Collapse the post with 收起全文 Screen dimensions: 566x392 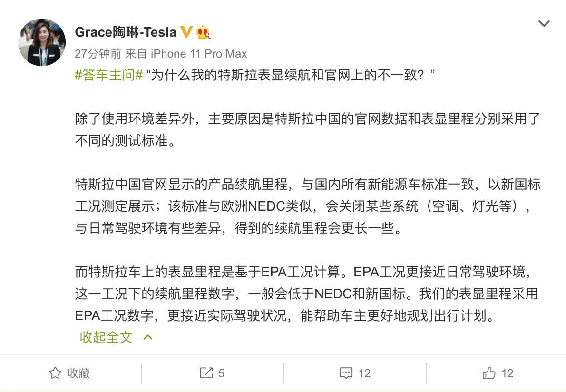tap(106, 337)
